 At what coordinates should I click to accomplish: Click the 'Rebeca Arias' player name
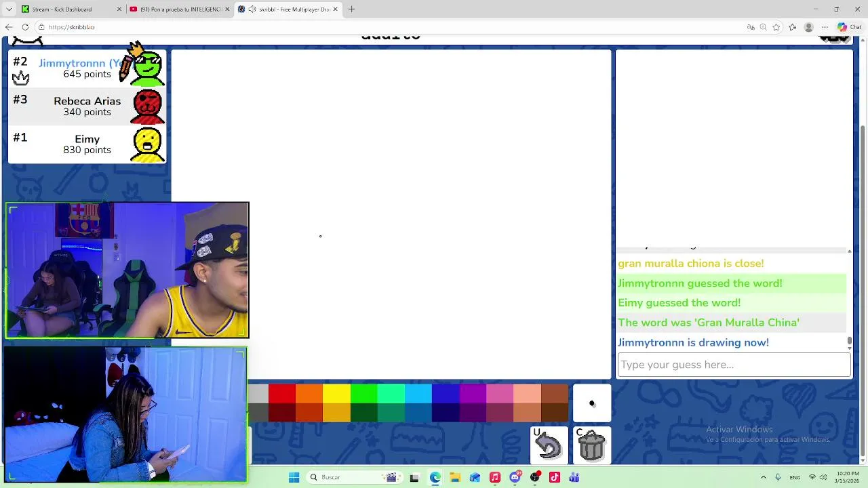pyautogui.click(x=87, y=101)
